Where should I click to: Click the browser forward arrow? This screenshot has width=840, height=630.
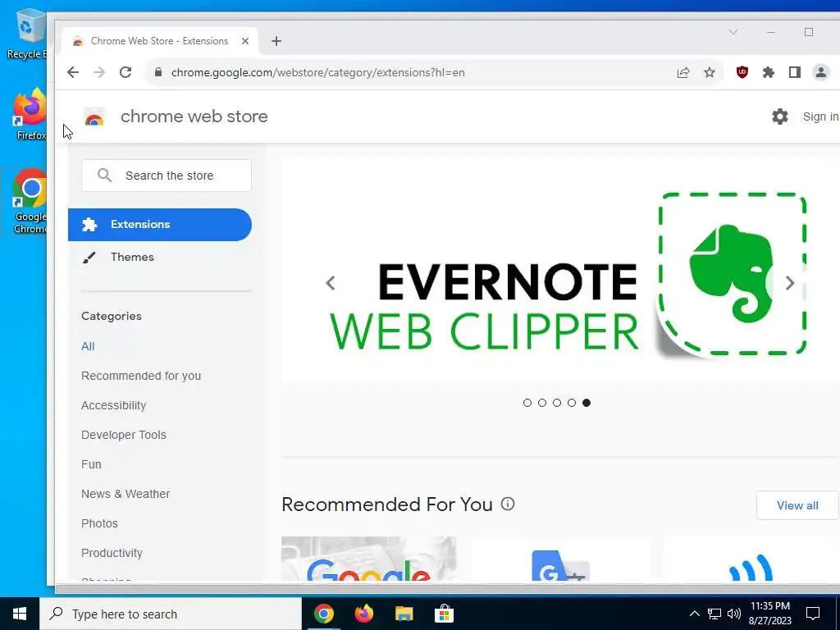pos(99,72)
